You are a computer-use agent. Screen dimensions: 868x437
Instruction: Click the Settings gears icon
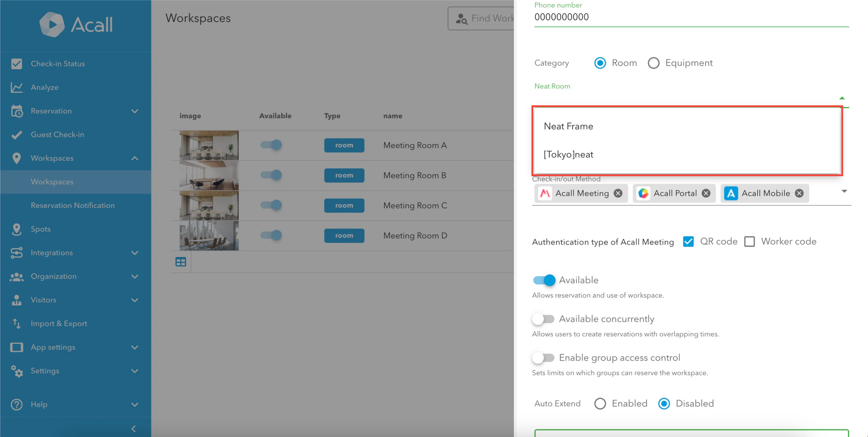pos(17,371)
